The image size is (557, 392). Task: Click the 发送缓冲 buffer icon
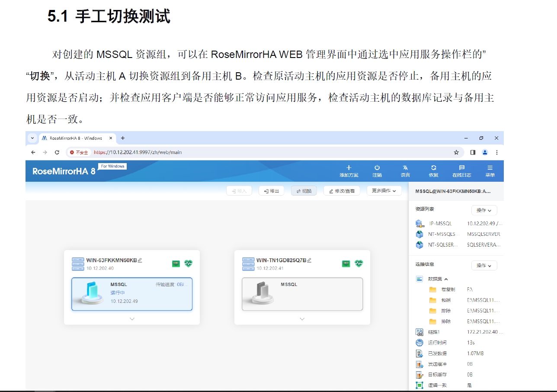coord(419,364)
